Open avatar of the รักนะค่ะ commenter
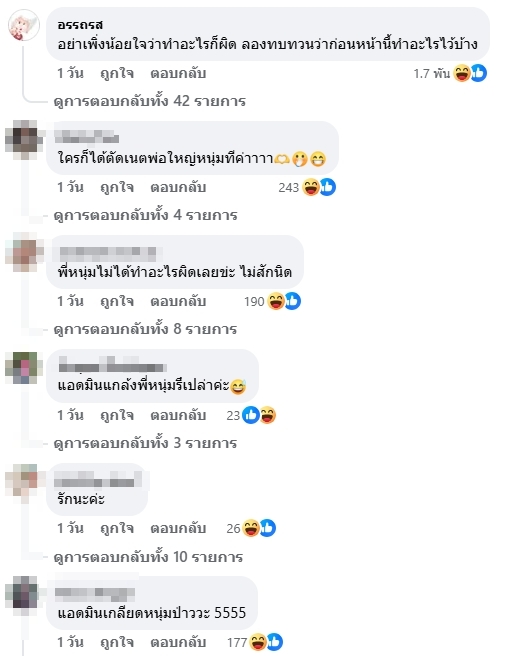This screenshot has width=505, height=656. 22,480
